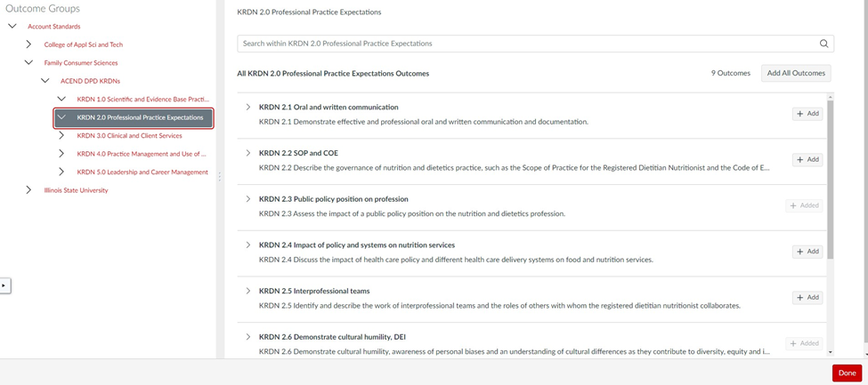The height and width of the screenshot is (385, 868).
Task: Expand KRDN 3.0 Clinical and Client Services chevron
Action: click(61, 135)
